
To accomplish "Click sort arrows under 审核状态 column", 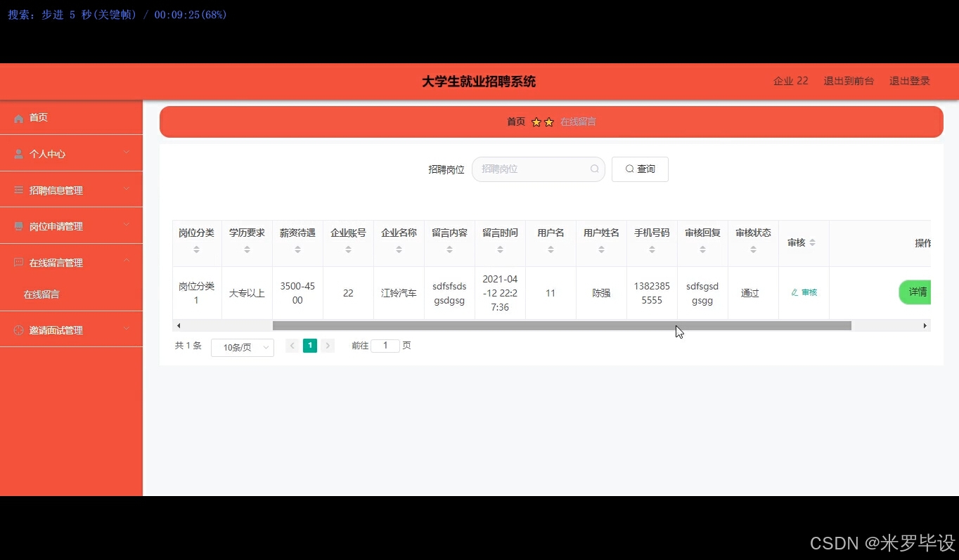I will tap(753, 249).
